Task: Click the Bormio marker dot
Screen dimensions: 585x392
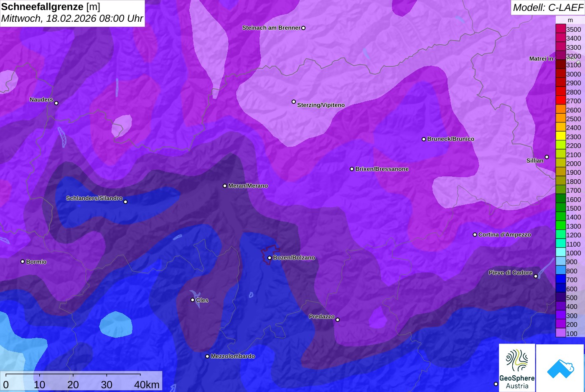Action: tap(23, 262)
